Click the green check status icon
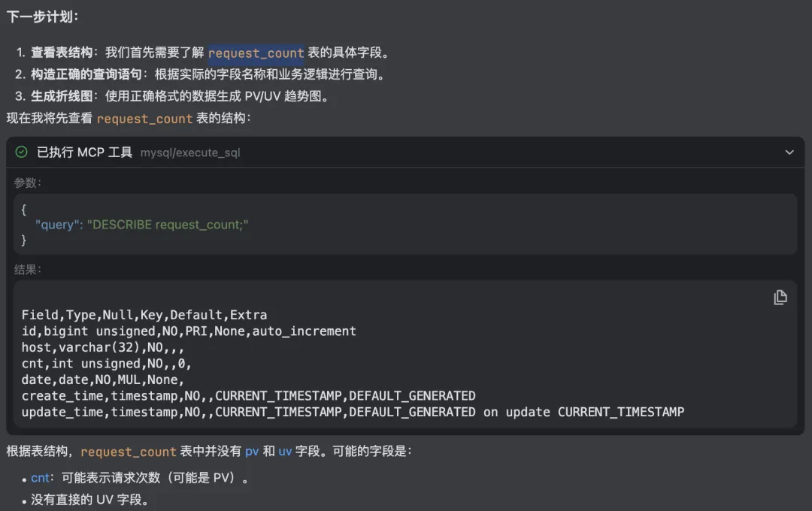Viewport: 812px width, 511px height. 21,153
